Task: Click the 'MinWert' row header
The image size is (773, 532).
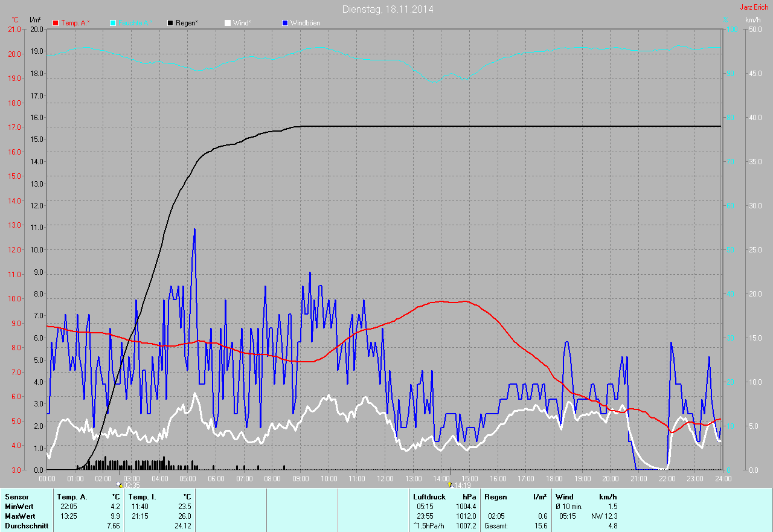Action: 19,506
